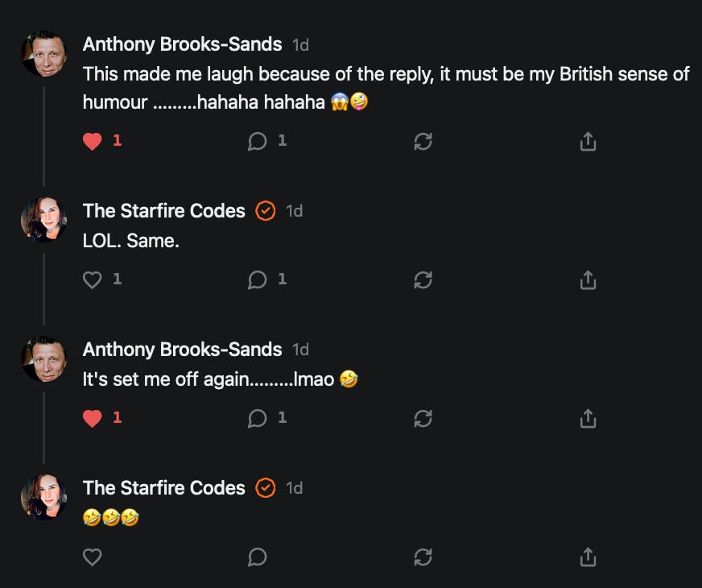
Task: Restack the "LOL. Same." comment
Action: (x=423, y=280)
